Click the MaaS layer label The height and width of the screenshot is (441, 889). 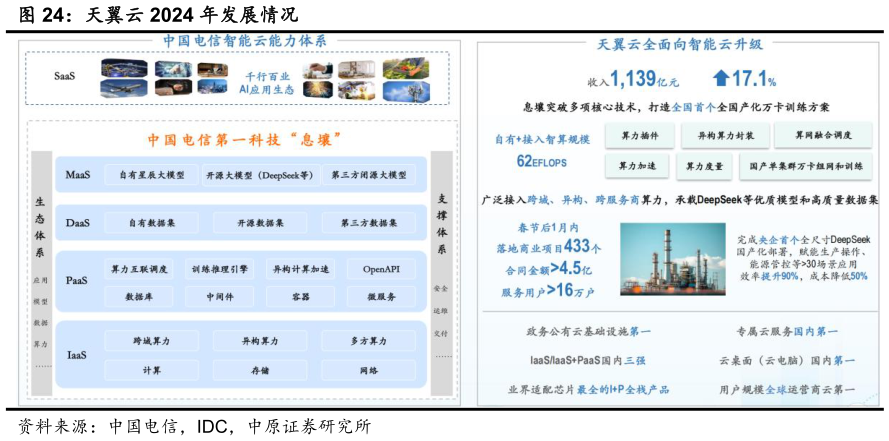tap(76, 173)
